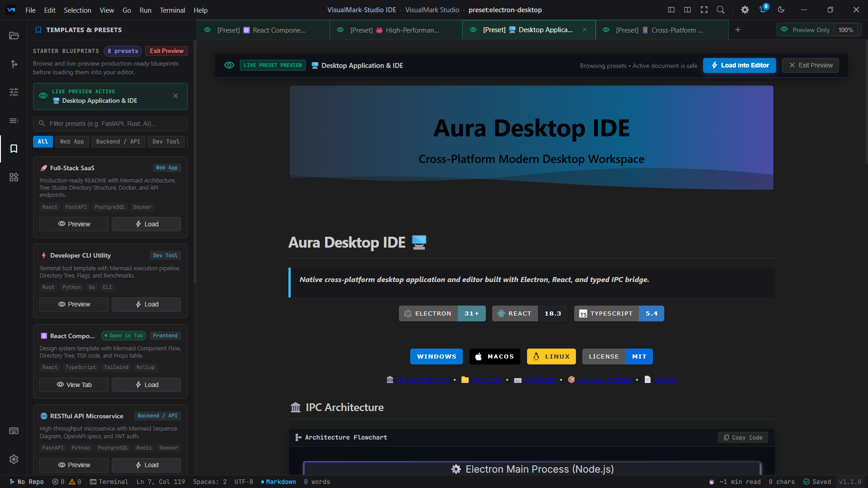Open search using the magnifier icon
Image resolution: width=868 pixels, height=488 pixels.
[x=720, y=10]
